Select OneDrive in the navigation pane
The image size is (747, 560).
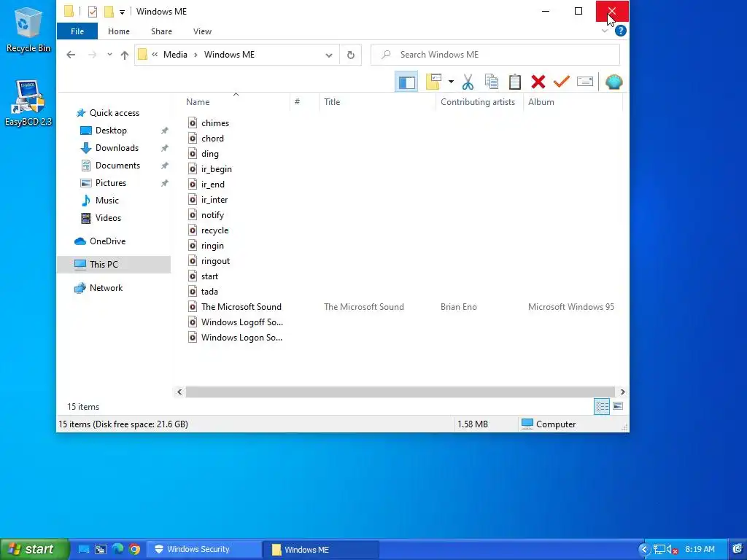(108, 241)
